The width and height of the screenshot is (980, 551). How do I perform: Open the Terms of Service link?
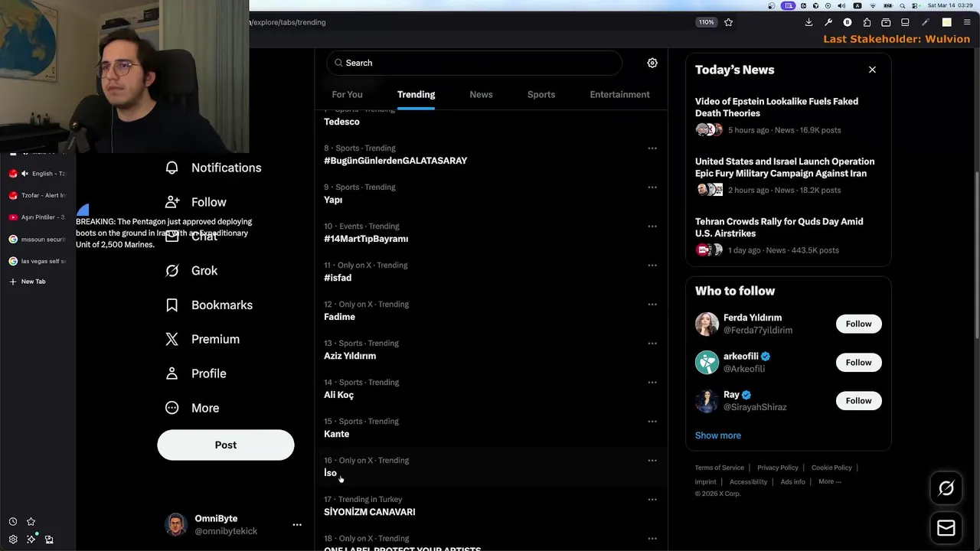(719, 468)
